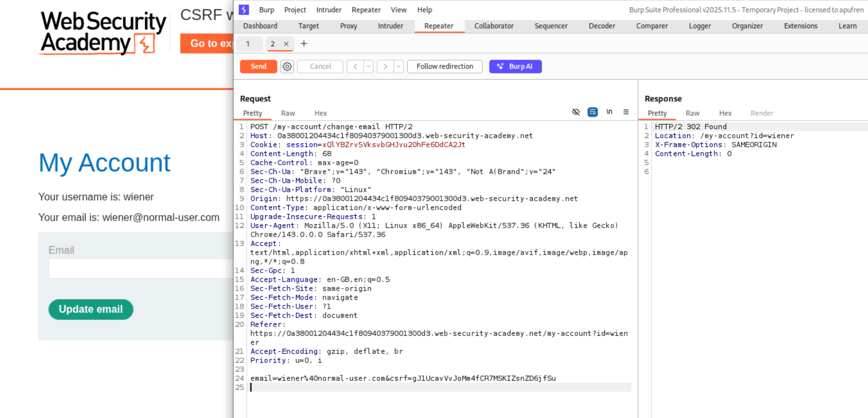Open the request editor hamburger menu

click(x=626, y=112)
